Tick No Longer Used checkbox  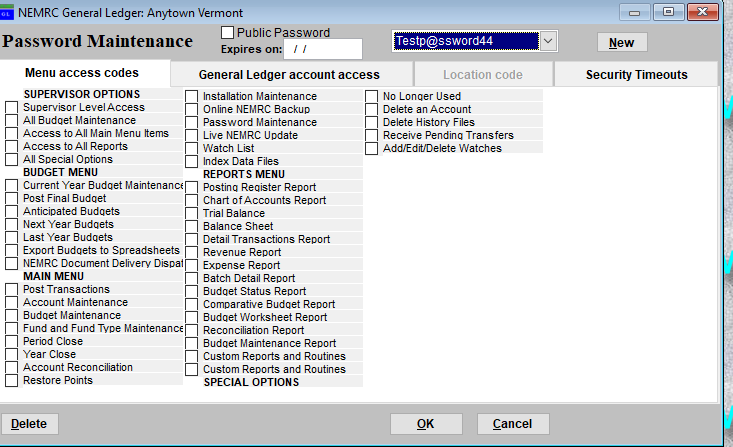coord(372,96)
